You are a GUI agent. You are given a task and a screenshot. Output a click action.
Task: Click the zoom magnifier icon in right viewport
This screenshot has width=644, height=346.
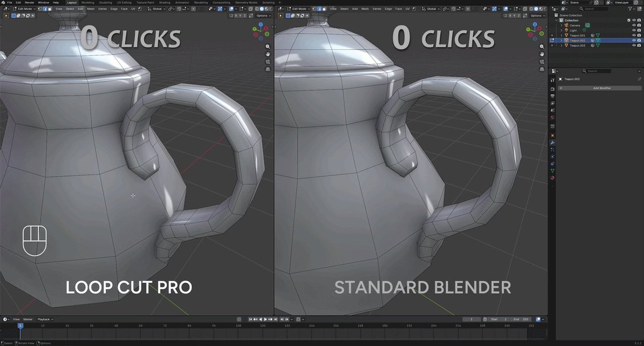[541, 47]
